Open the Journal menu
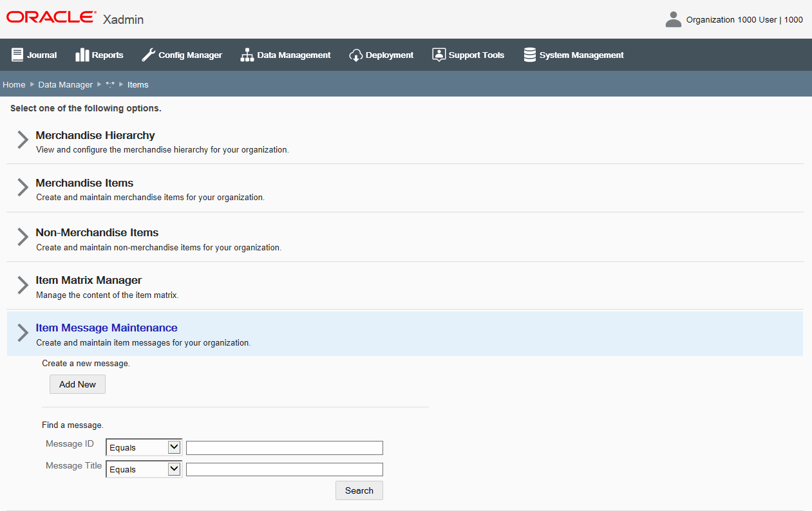The width and height of the screenshot is (812, 511). tap(34, 55)
